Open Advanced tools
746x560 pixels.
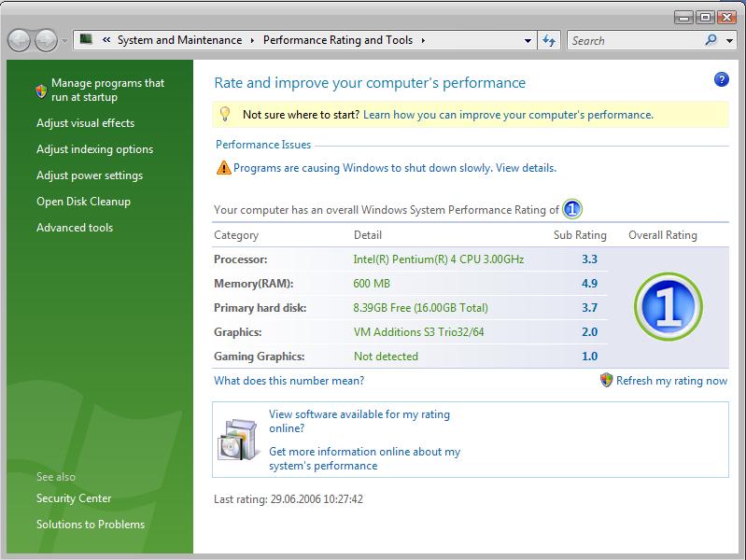(x=75, y=228)
